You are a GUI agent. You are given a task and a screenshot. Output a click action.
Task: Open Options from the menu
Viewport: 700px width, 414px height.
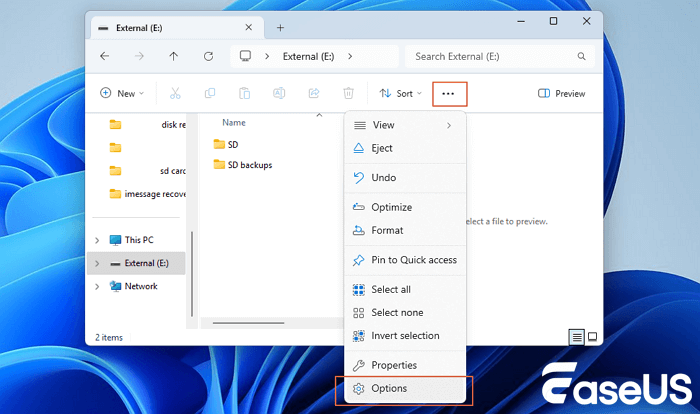pos(405,389)
